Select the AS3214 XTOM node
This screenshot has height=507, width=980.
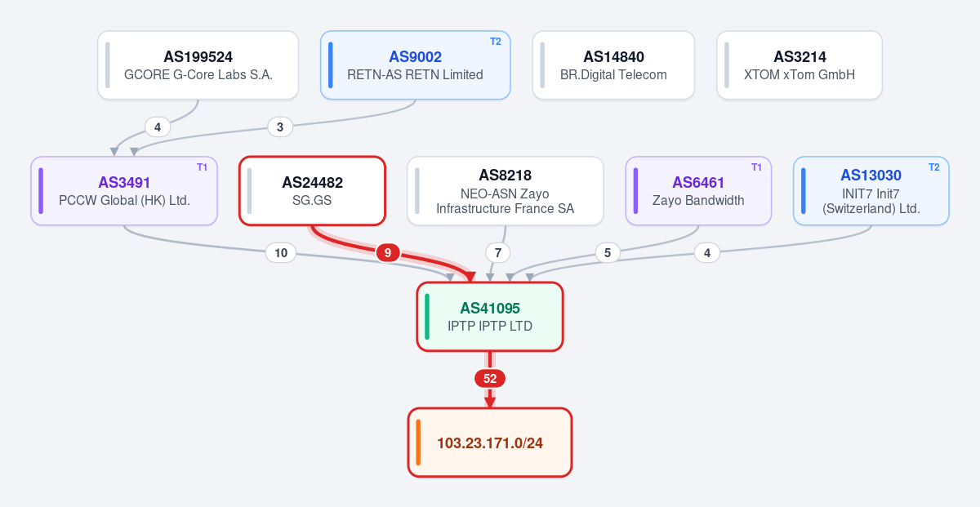pyautogui.click(x=800, y=65)
